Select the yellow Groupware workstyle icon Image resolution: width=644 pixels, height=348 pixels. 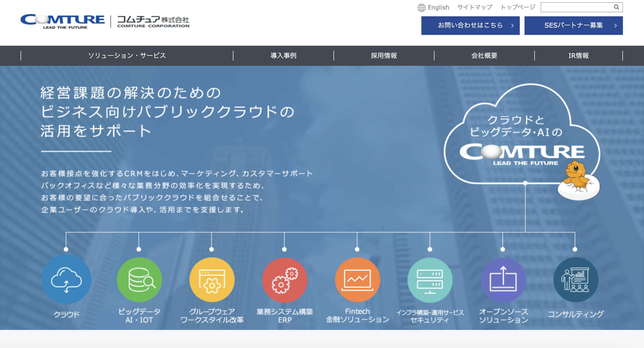tap(212, 280)
